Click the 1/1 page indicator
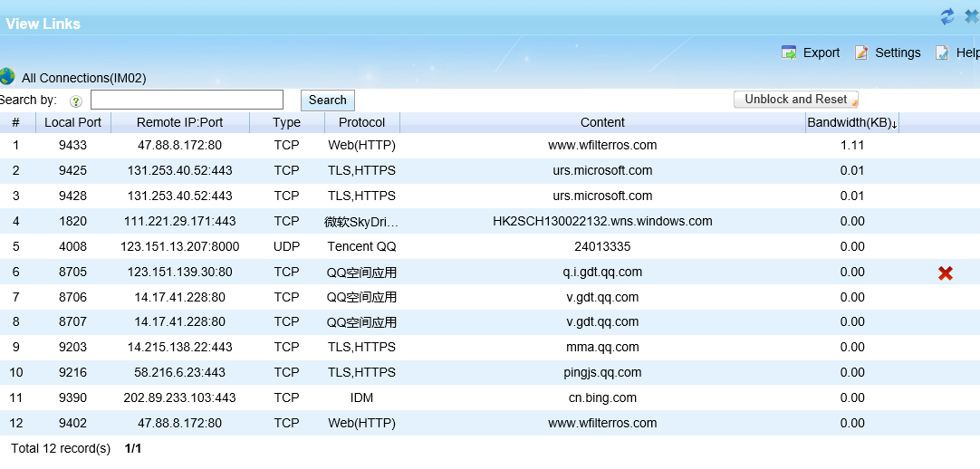 point(133,448)
